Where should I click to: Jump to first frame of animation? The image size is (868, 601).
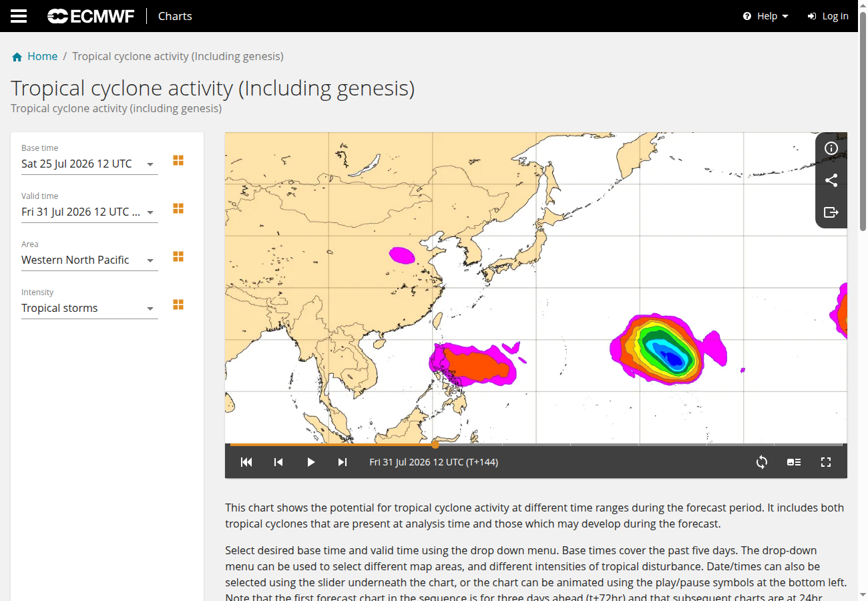tap(246, 462)
